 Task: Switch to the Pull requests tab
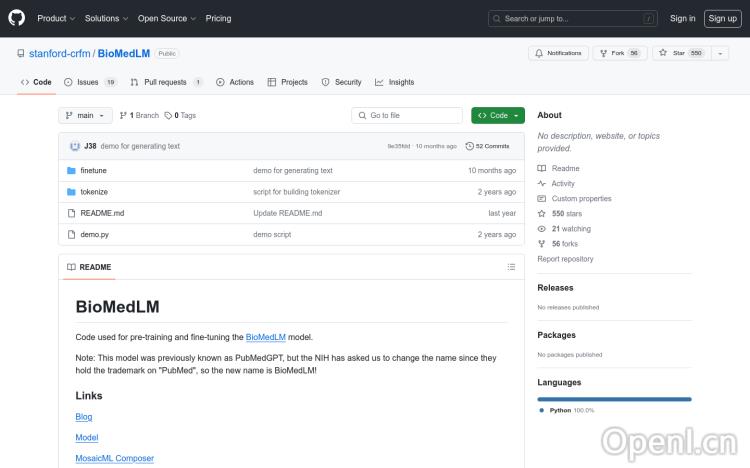pos(166,82)
